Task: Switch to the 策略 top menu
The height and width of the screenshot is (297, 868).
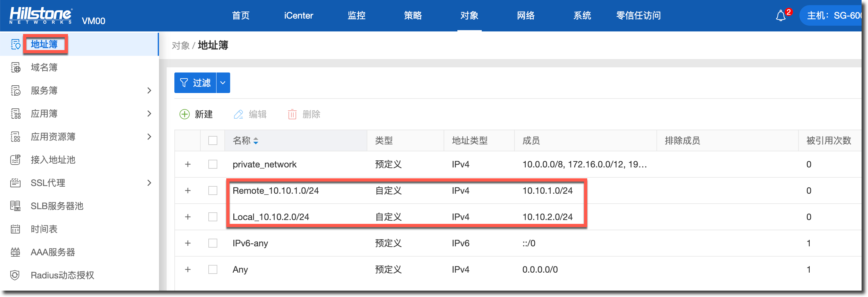Action: (x=413, y=15)
